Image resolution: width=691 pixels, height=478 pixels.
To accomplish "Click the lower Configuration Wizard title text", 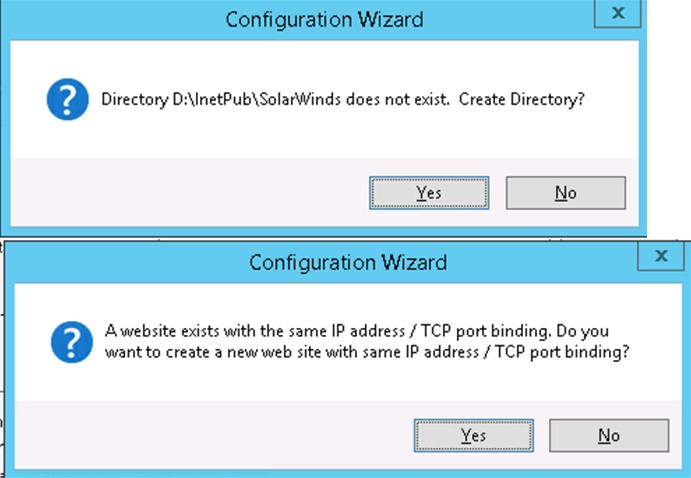I will click(x=347, y=263).
